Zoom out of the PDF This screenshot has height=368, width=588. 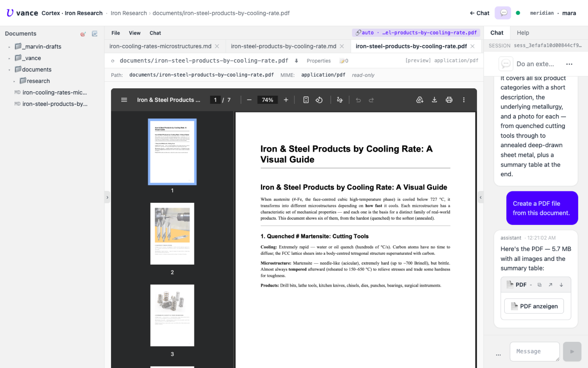(249, 100)
